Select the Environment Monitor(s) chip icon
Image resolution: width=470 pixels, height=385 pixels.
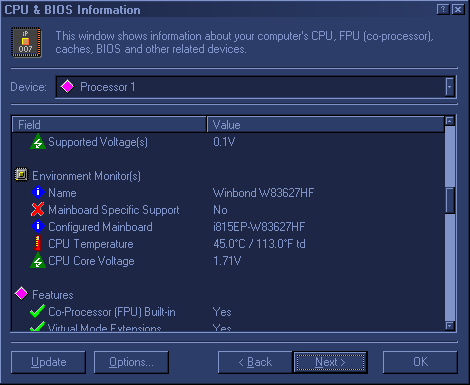coord(21,175)
